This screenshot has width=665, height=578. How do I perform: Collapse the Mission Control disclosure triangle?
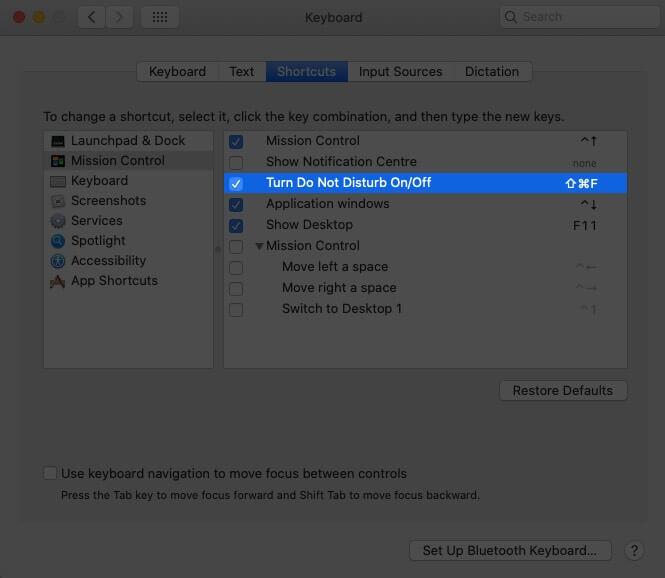point(259,246)
